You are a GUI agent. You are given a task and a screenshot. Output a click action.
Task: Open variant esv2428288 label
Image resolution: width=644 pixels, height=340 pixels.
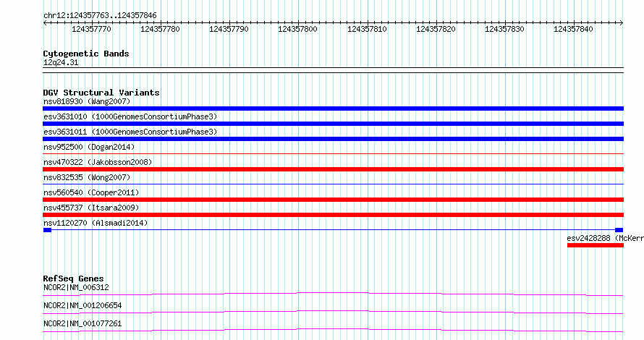tap(605, 238)
